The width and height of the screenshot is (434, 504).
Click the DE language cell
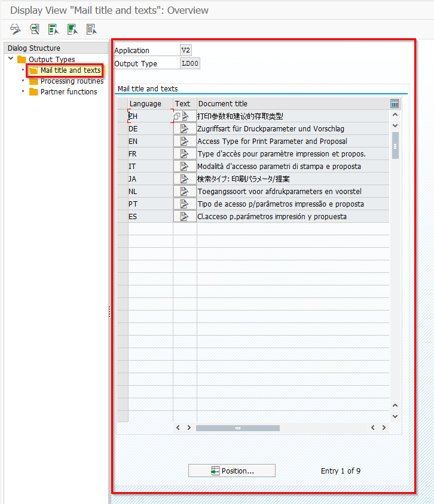(151, 128)
